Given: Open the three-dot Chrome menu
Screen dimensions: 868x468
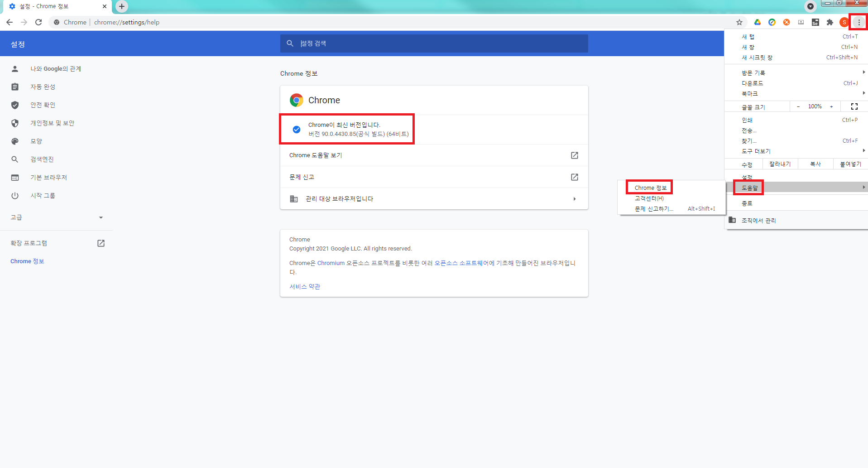Looking at the screenshot, I should coord(859,22).
